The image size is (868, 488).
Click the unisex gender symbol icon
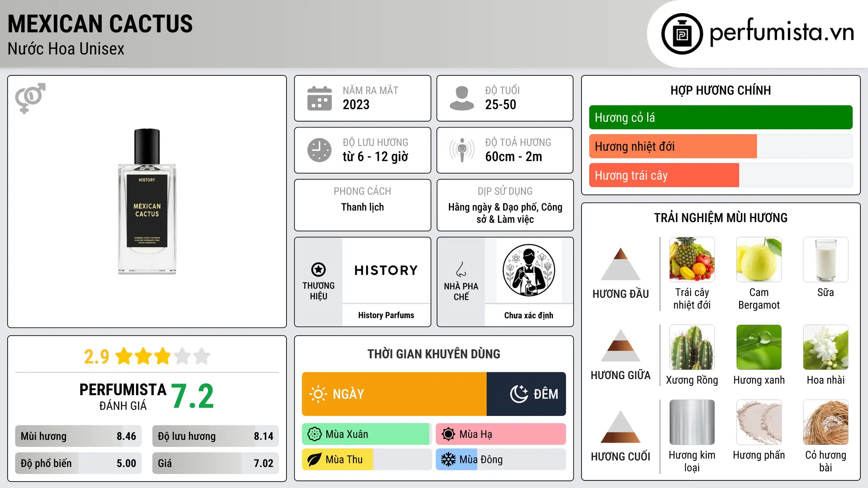(x=30, y=98)
